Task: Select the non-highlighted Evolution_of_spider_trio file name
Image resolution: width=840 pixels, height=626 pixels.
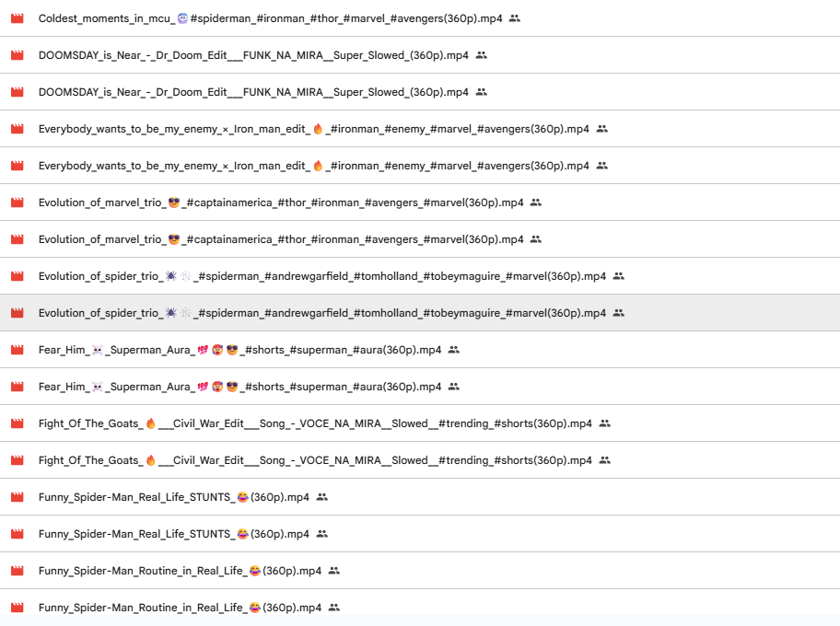Action: point(322,276)
